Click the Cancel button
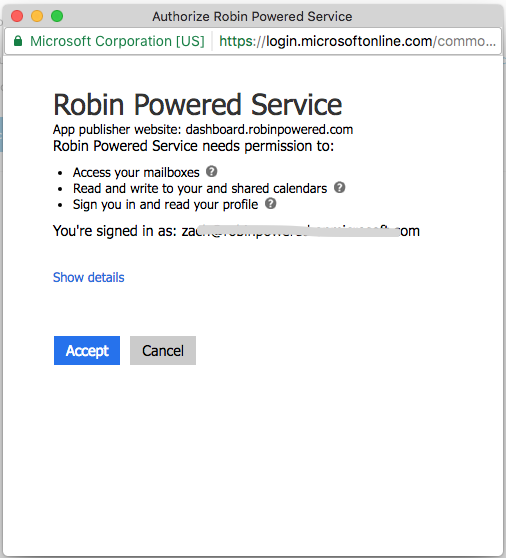Screen dimensions: 506x558 click(163, 351)
